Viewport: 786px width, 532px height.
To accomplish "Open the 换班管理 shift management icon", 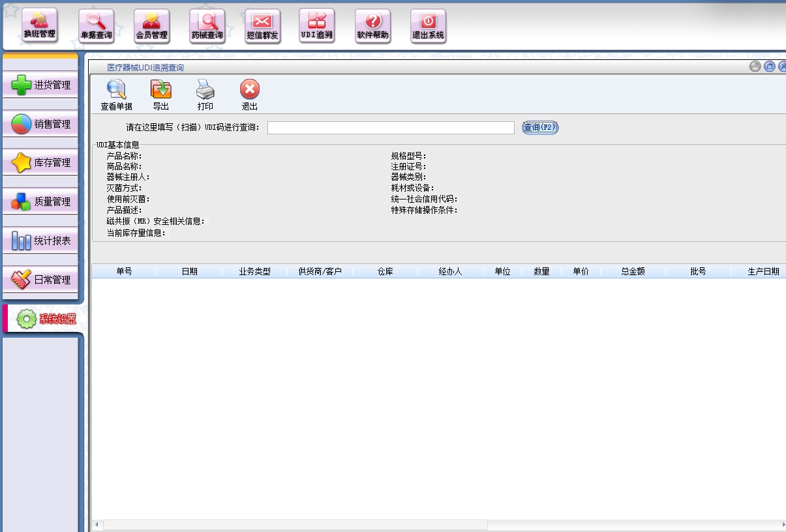I will [x=40, y=26].
